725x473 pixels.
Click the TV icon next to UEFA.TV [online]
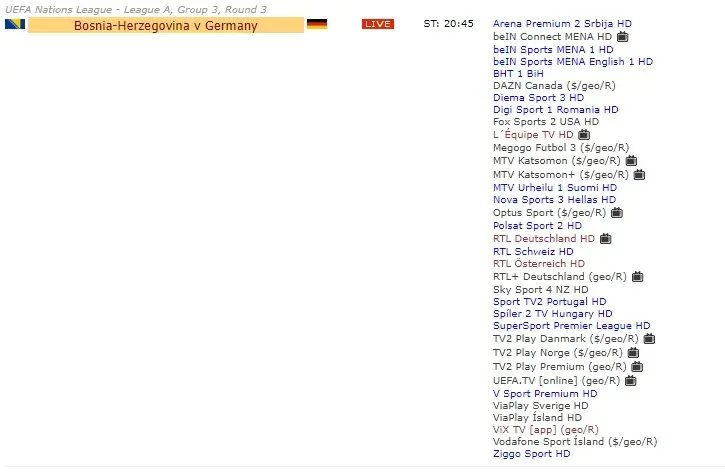point(631,381)
